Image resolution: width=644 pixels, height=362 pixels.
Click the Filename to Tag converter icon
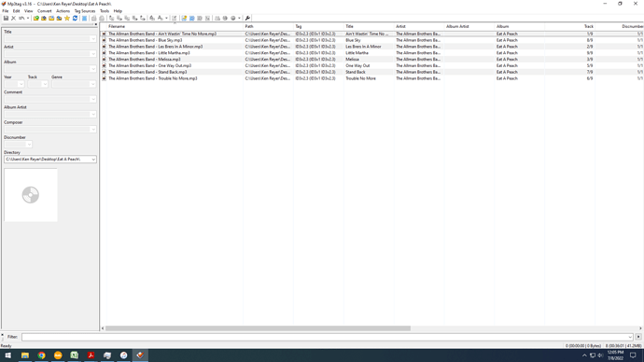[119, 18]
